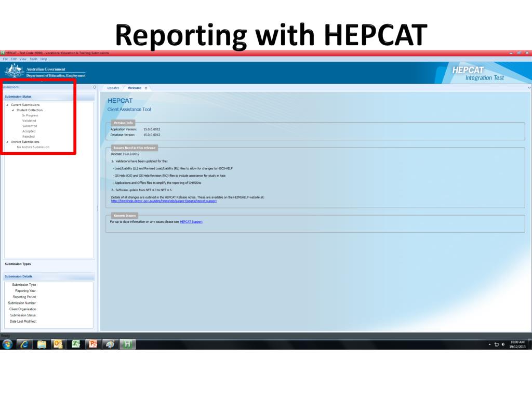Click the taskbar clock 10:00 AM
This screenshot has height=399, width=532.
517,342
